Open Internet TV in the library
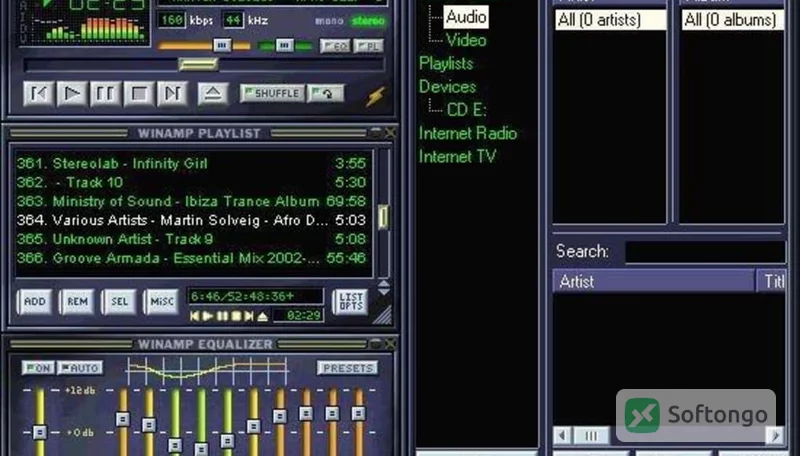The height and width of the screenshot is (456, 800). tap(457, 156)
